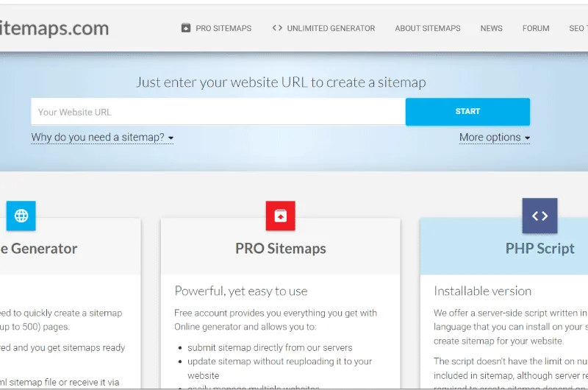Open the UNLIMITED GENERATOR menu item
The width and height of the screenshot is (588, 390).
pyautogui.click(x=331, y=29)
